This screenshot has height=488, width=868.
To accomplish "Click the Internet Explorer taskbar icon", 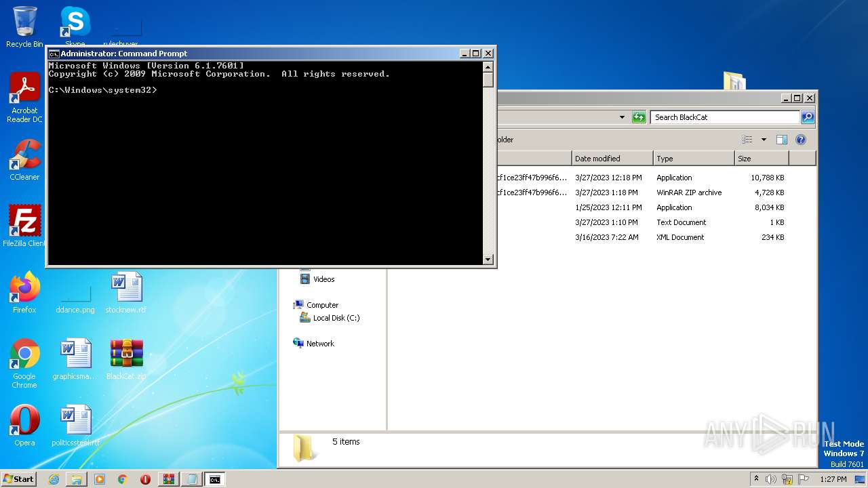I will pyautogui.click(x=54, y=479).
